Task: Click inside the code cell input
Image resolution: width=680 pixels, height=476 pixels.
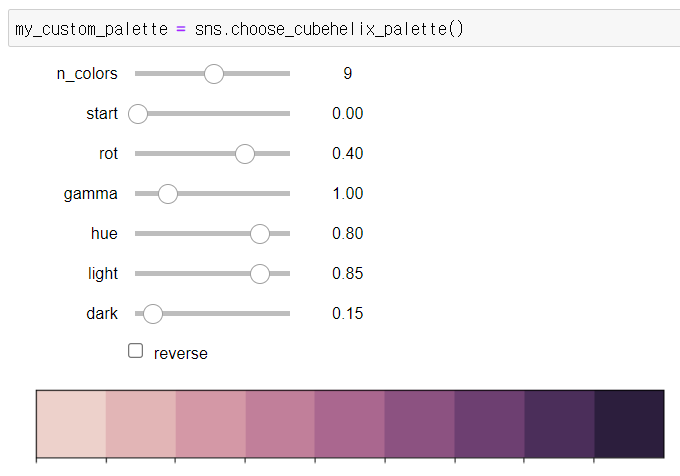Action: 340,29
